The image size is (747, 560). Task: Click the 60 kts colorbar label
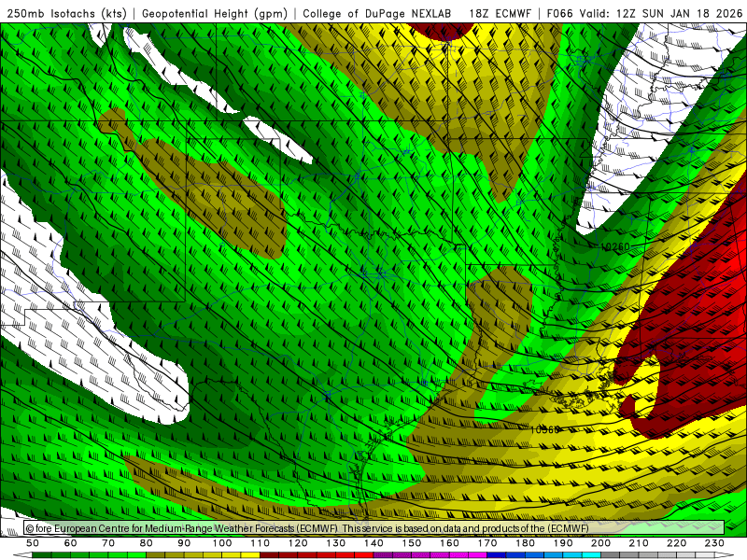(71, 543)
